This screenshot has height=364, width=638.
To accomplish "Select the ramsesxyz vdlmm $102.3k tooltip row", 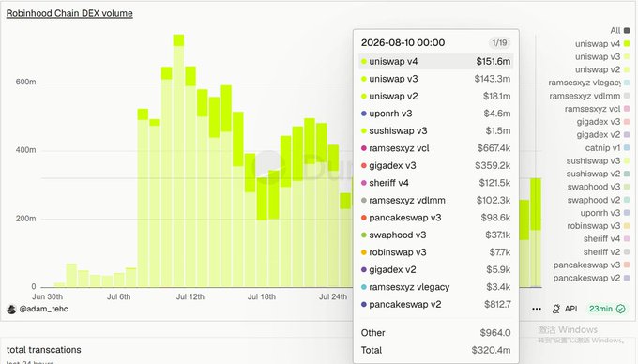I will (435, 201).
